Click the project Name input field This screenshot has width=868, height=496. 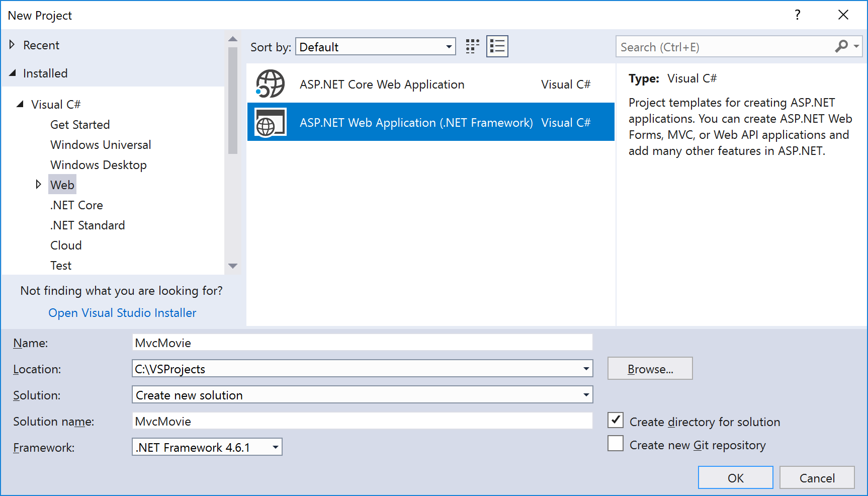pos(361,342)
